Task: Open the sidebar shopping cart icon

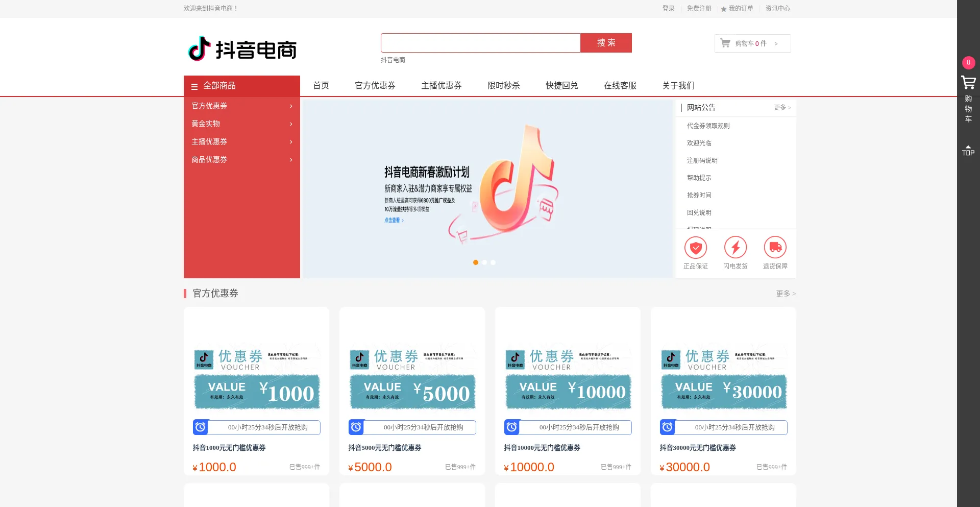Action: point(968,82)
